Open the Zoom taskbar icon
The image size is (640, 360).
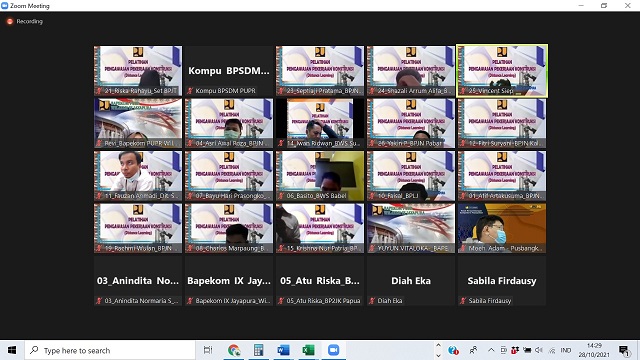point(333,350)
